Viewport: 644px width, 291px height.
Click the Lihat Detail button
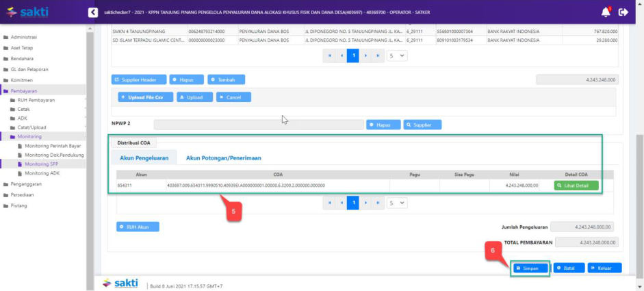pyautogui.click(x=576, y=186)
